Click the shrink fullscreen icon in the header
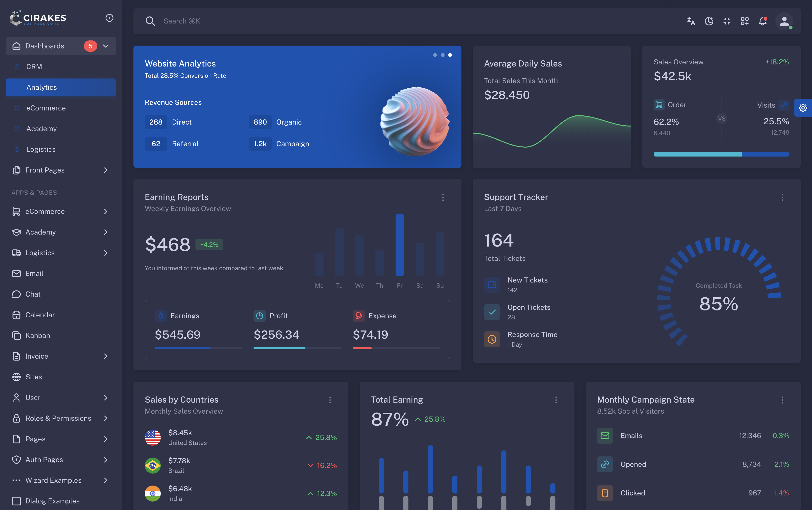The height and width of the screenshot is (510, 812). (727, 21)
